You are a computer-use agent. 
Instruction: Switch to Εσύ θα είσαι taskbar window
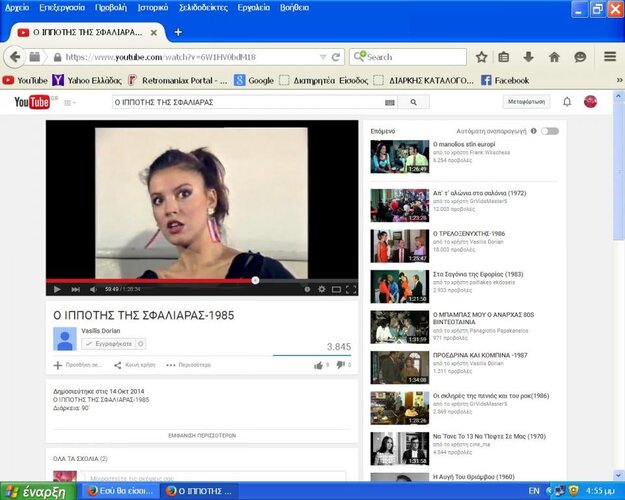[x=120, y=491]
